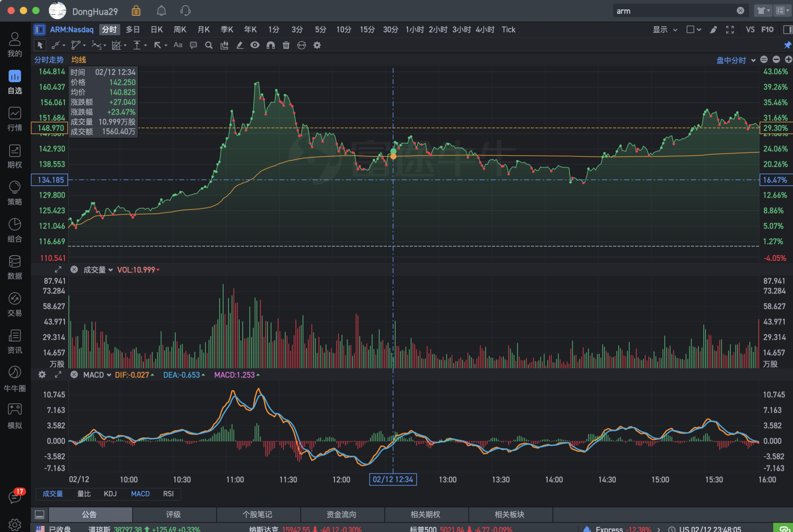Image resolution: width=793 pixels, height=532 pixels.
Task: Expand the MACD panel to full size
Action: point(58,375)
